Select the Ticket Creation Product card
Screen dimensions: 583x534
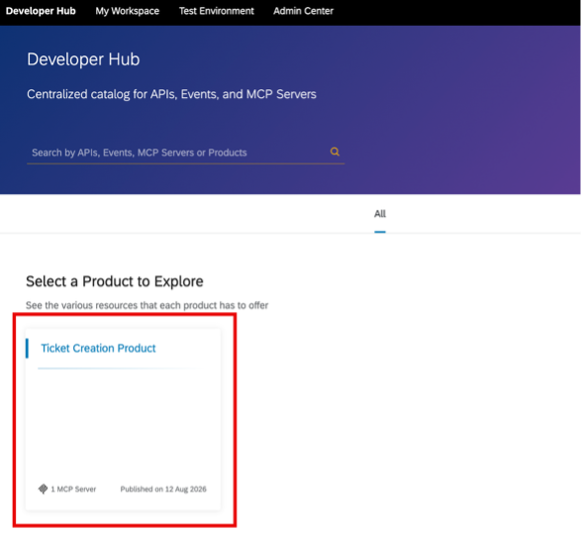123,419
